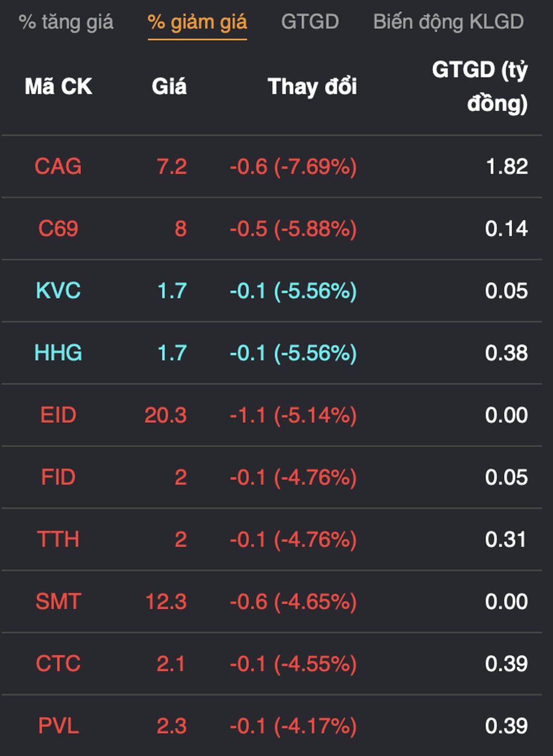Click the GTGD (tỷ đồng) column header
Screen dimensions: 553x756
[479, 87]
